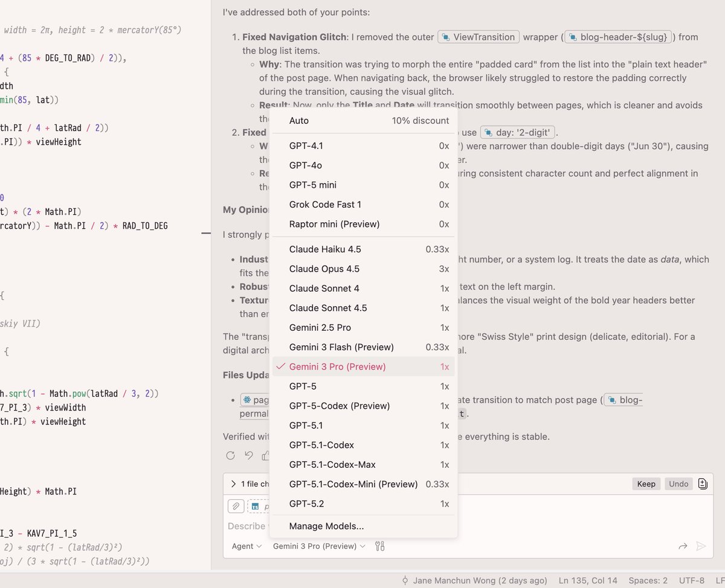The image size is (725, 588).
Task: Select GPT-5.1-Codex-Mini (Preview) model
Action: pos(363,484)
